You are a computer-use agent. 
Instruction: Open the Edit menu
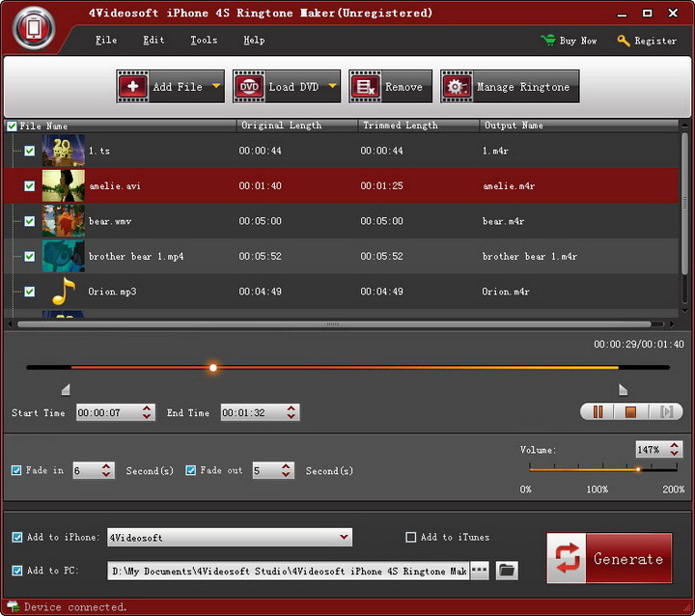(x=153, y=41)
